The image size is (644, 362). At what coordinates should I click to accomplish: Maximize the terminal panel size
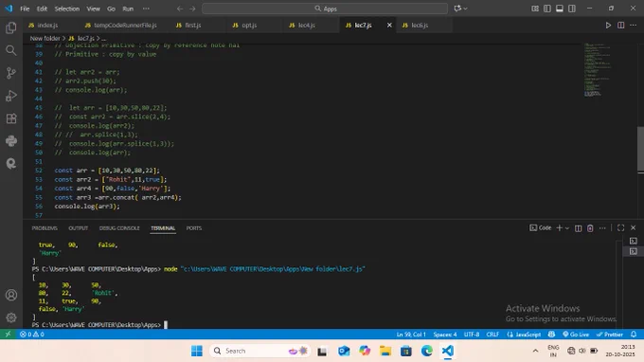(x=621, y=227)
